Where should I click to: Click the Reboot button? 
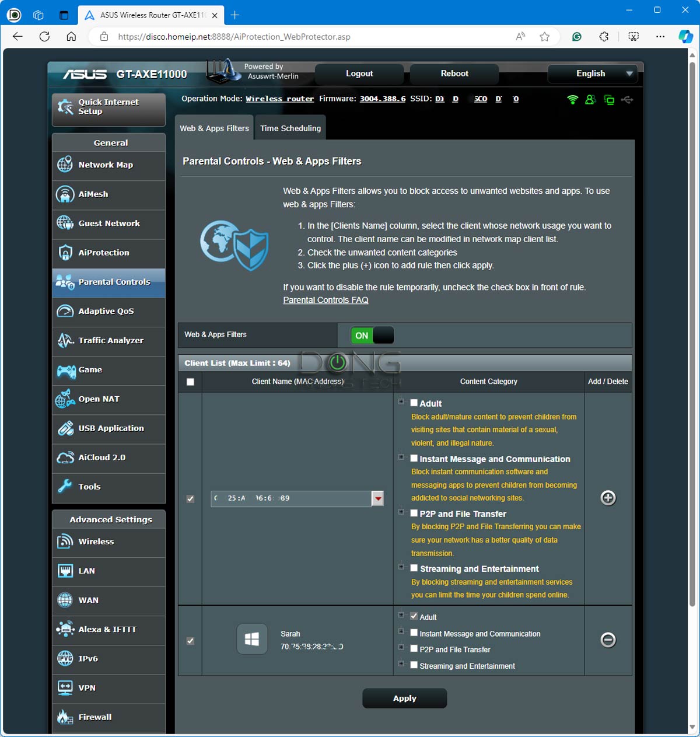point(454,74)
